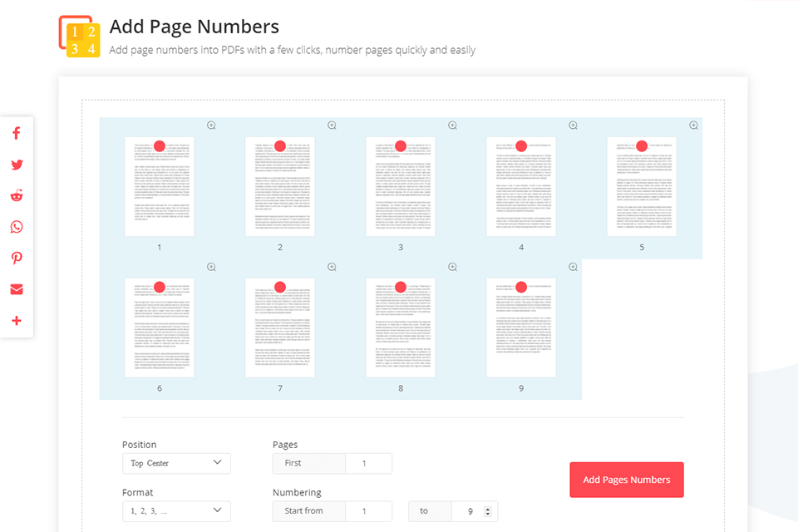
Task: Click the 'Pages' label
Action: 285,445
